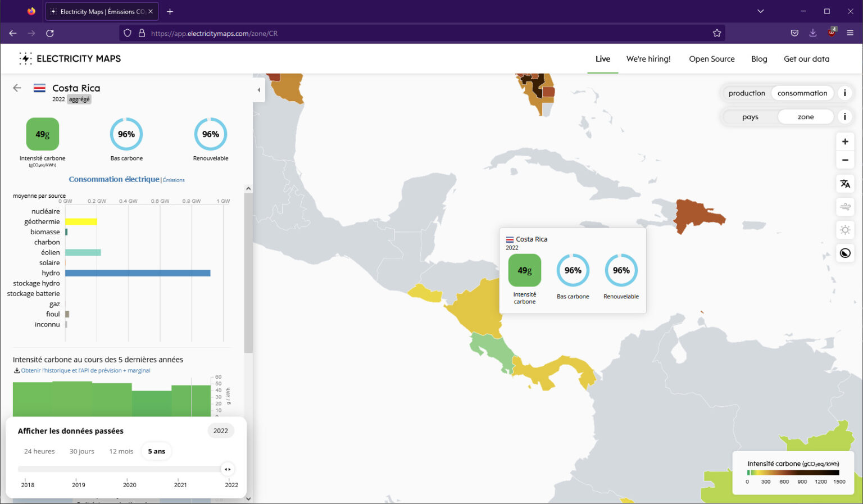Viewport: 863px width, 504px height.
Task: Open the language translation selector icon
Action: click(845, 184)
